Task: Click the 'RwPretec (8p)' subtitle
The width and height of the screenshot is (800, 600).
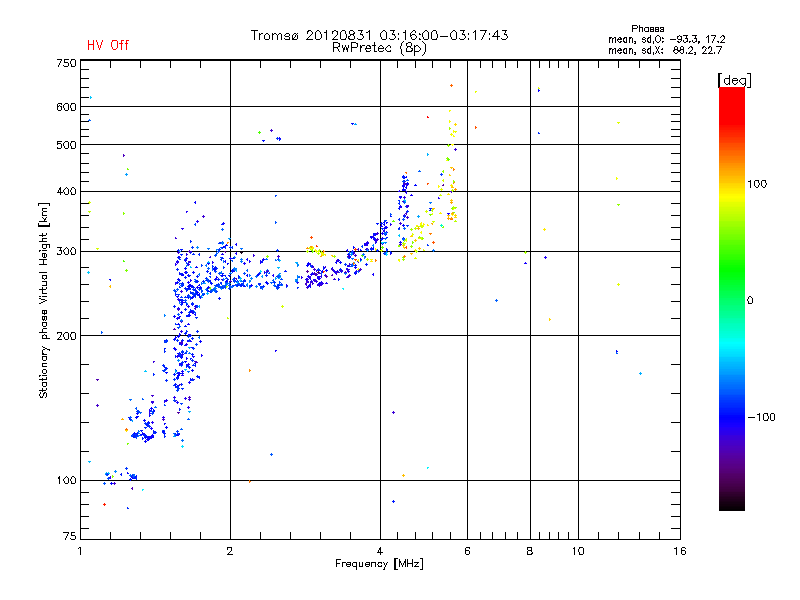Action: pos(379,48)
